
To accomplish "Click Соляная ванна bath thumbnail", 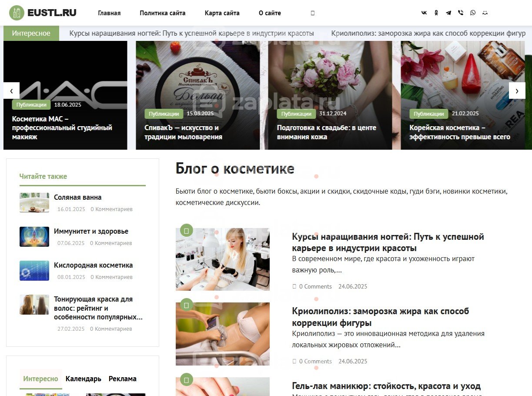I will click(x=34, y=203).
